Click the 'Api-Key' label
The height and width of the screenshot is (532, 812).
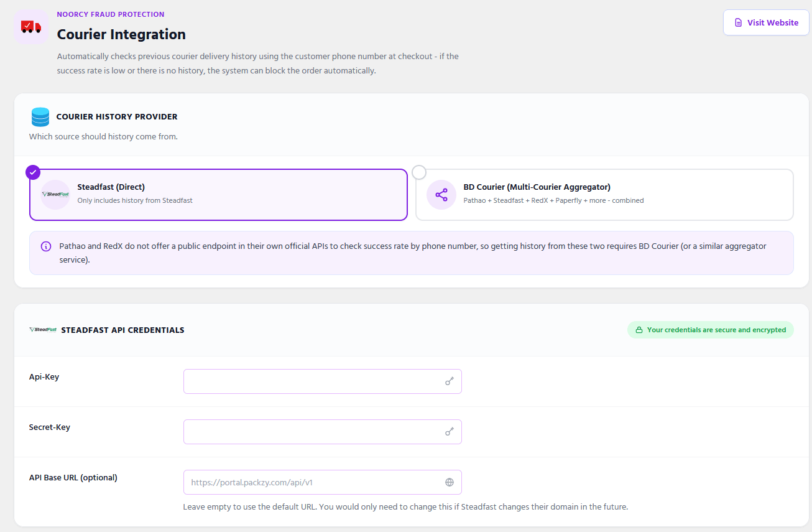[44, 376]
